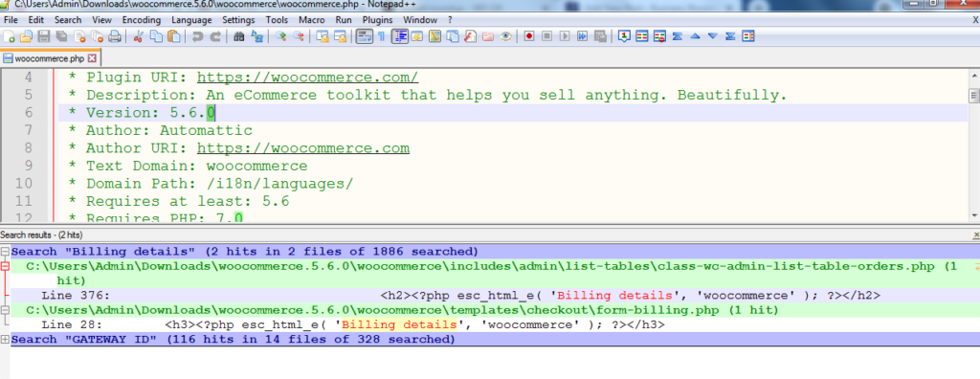Click the editor vertical scrollbar thumb
The width and height of the screenshot is (980, 379).
[x=973, y=96]
